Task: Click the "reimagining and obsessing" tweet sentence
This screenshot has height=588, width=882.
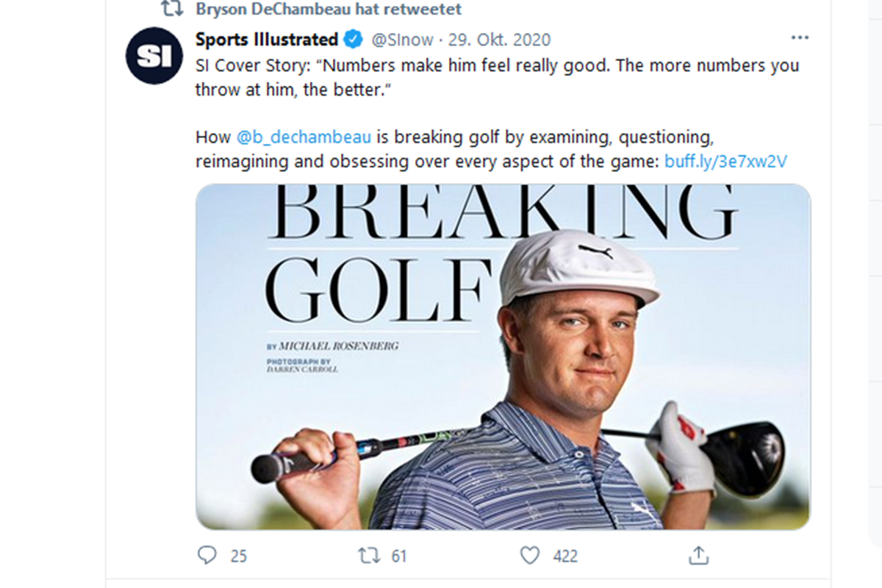Action: coord(426,161)
